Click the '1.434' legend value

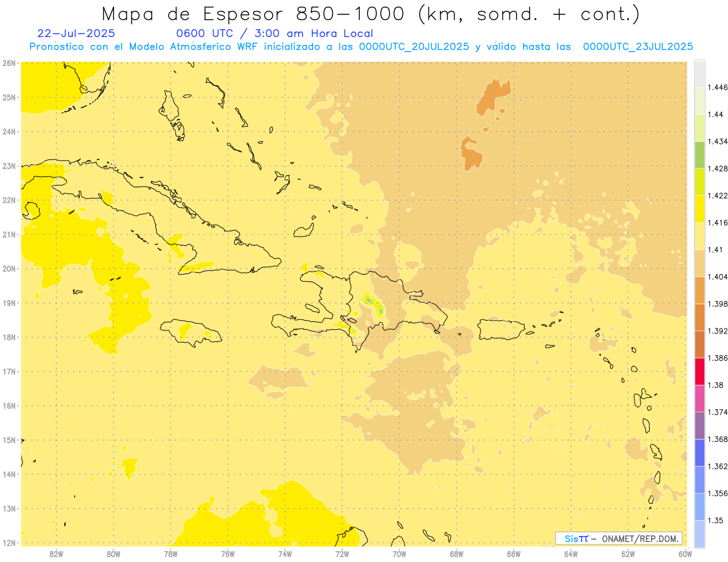point(718,141)
